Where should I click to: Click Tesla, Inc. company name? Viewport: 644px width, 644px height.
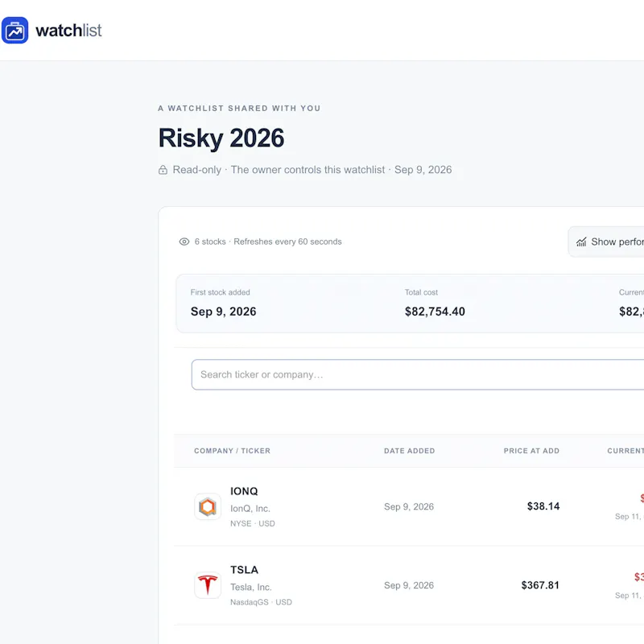click(x=250, y=588)
